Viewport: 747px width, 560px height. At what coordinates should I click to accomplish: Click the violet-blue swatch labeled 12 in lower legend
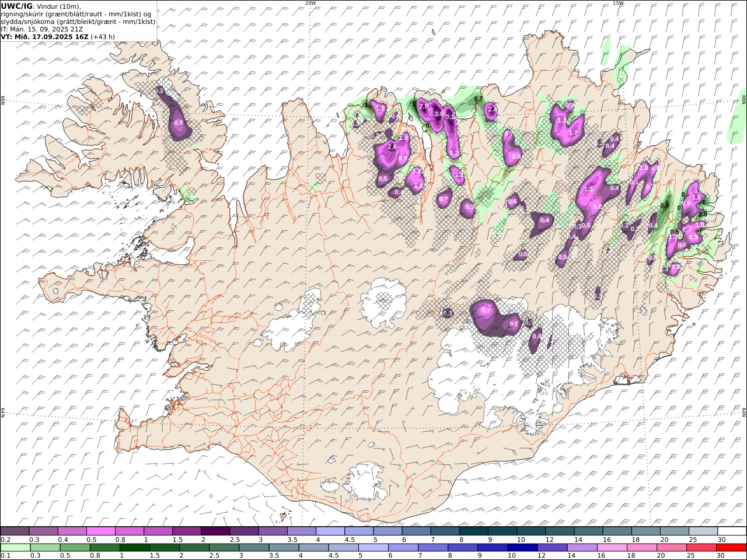click(x=552, y=547)
